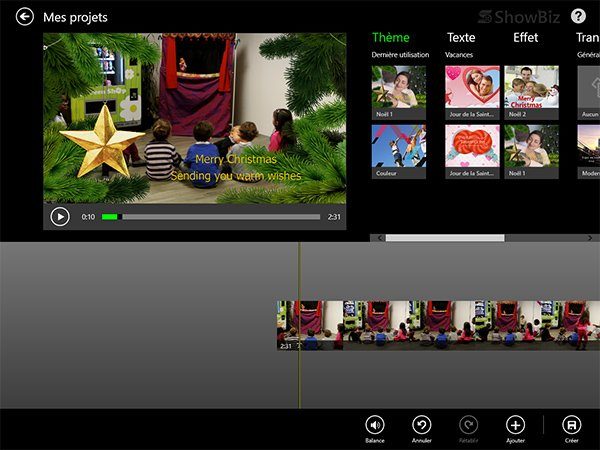Open the partially visible Transition tab
The image size is (600, 450).
(x=588, y=38)
